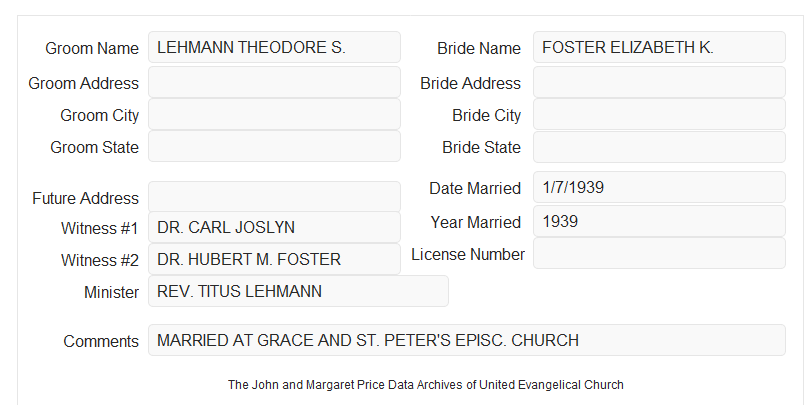
Task: Focus the Bride State field
Action: 659,147
